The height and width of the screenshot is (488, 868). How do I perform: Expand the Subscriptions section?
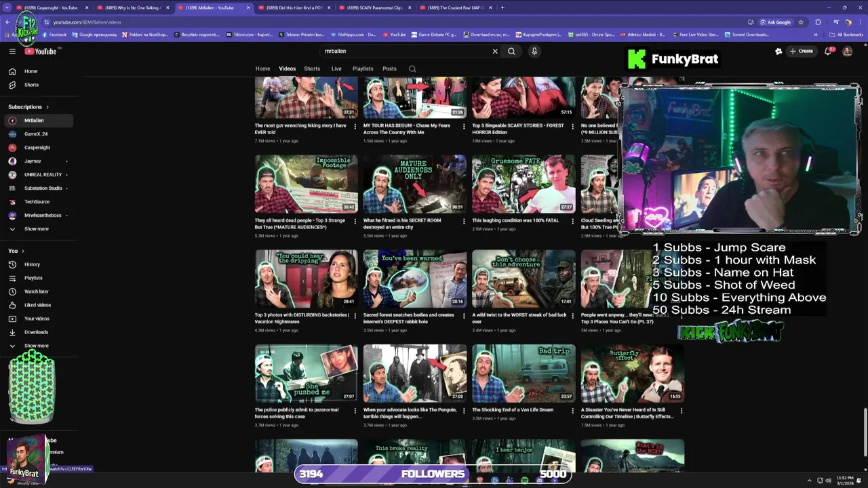tap(28, 106)
